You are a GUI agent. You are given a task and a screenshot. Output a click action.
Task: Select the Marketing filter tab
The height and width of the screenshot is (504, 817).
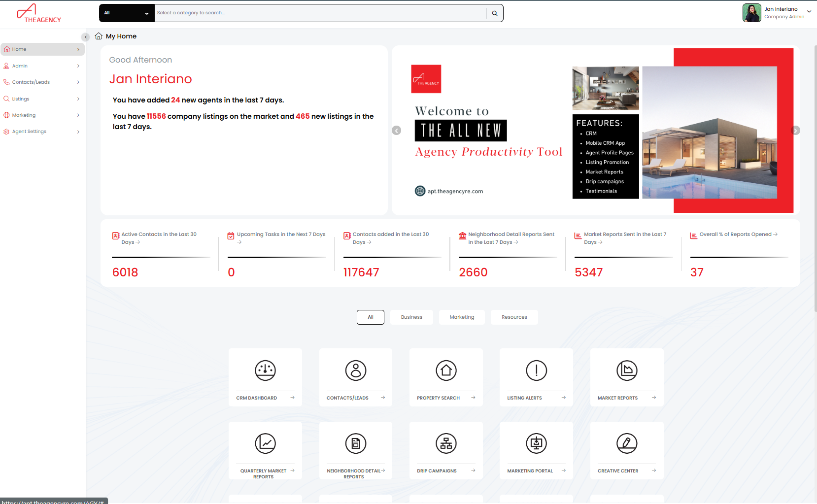click(x=462, y=317)
